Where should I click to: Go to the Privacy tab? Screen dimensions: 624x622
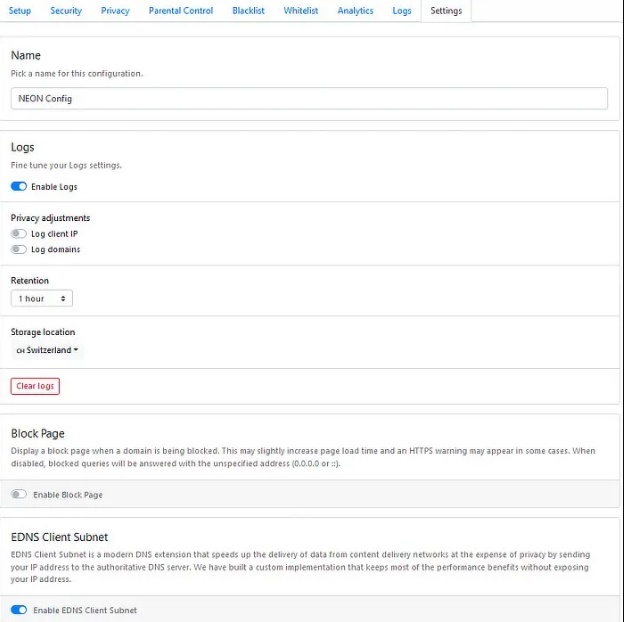[x=115, y=11]
